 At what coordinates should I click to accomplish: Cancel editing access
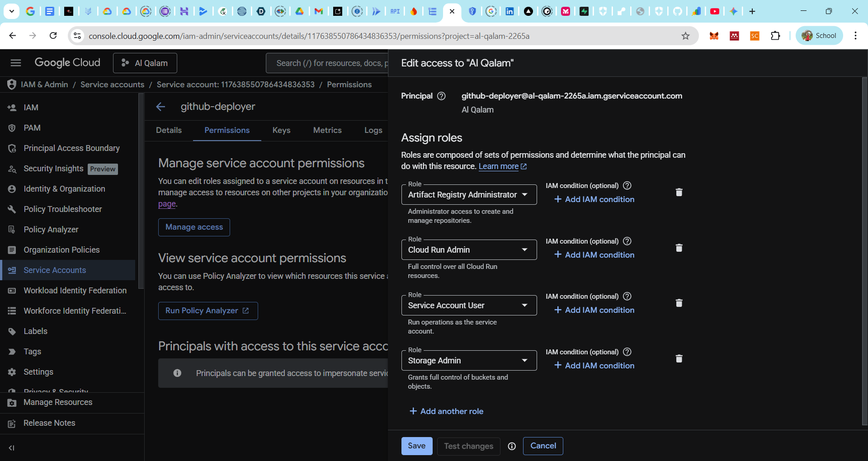coord(543,446)
